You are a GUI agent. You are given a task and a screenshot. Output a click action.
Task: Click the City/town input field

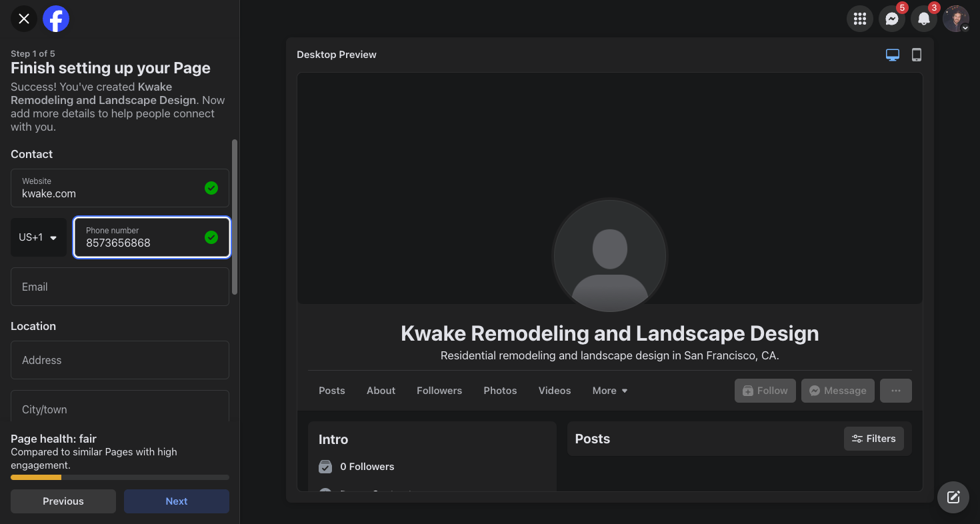tap(120, 406)
